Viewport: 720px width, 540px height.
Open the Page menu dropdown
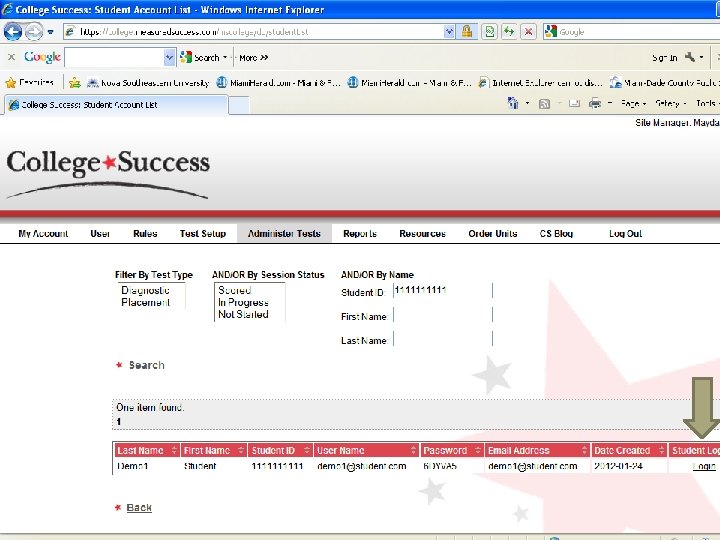pos(633,103)
